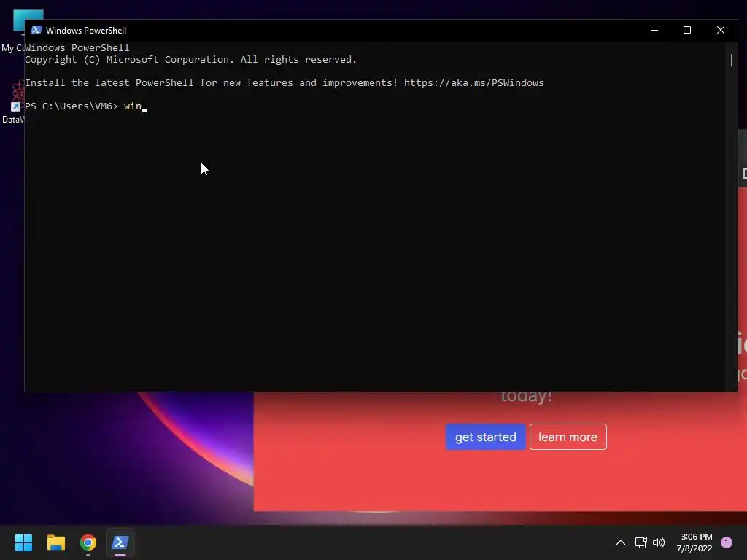The height and width of the screenshot is (560, 747).
Task: Click the 'Windows PowerShell' title bar text
Action: pos(86,31)
